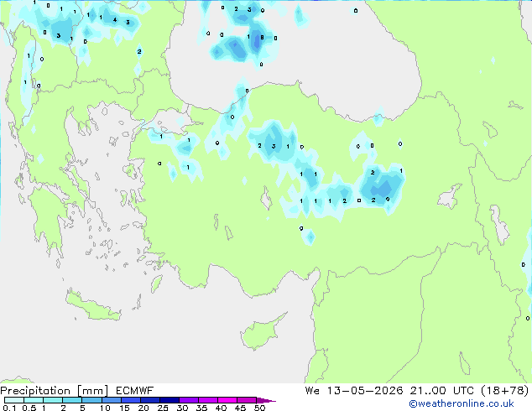Select the 35–40 mm legend color box

click(x=208, y=400)
